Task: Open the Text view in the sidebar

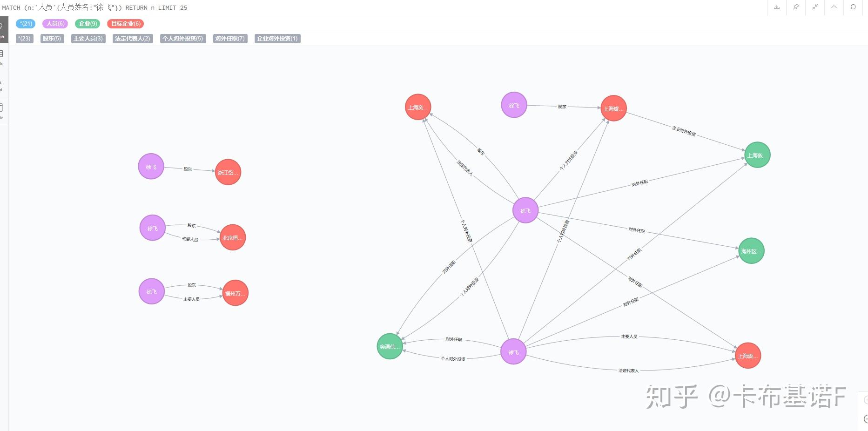Action: 2,84
